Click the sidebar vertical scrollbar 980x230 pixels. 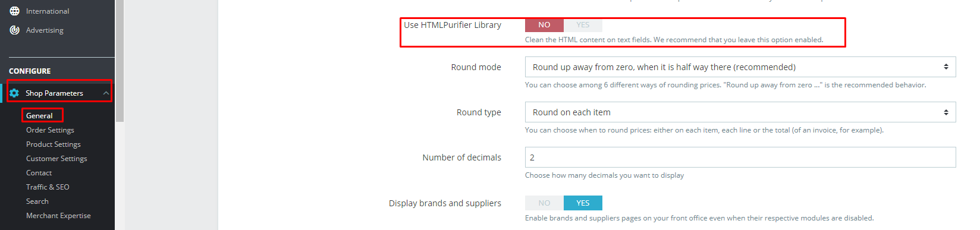click(120, 61)
